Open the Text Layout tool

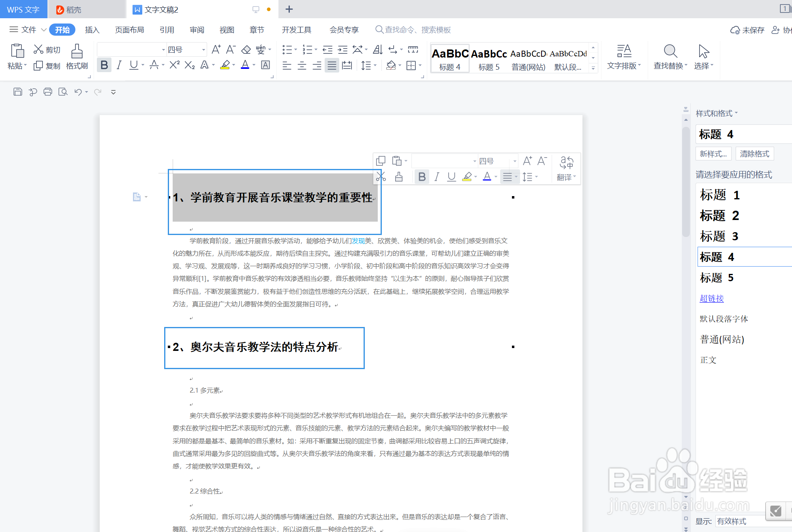624,57
